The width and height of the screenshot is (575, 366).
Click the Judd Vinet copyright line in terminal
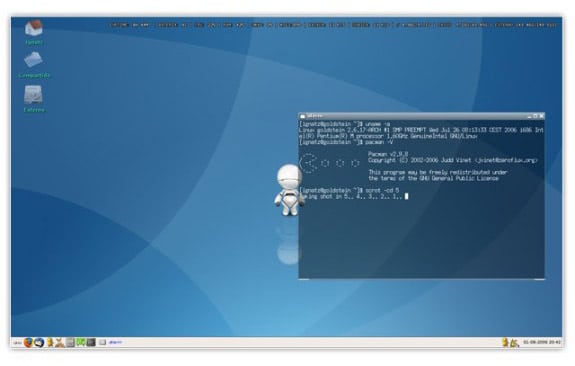(453, 160)
